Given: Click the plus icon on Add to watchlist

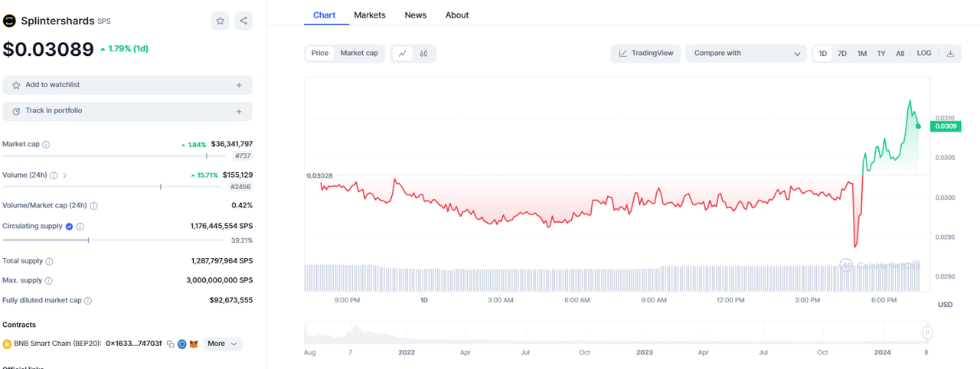Looking at the screenshot, I should 239,85.
